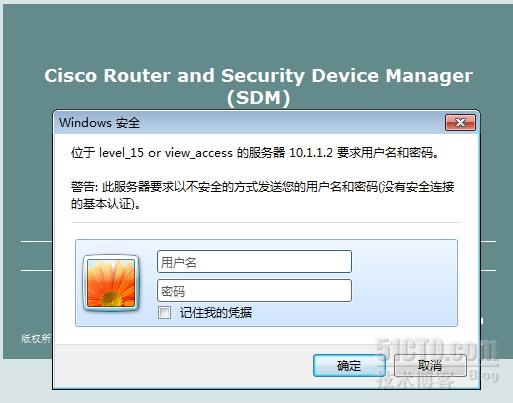Close the Windows 安全 dialog with X

click(x=460, y=123)
